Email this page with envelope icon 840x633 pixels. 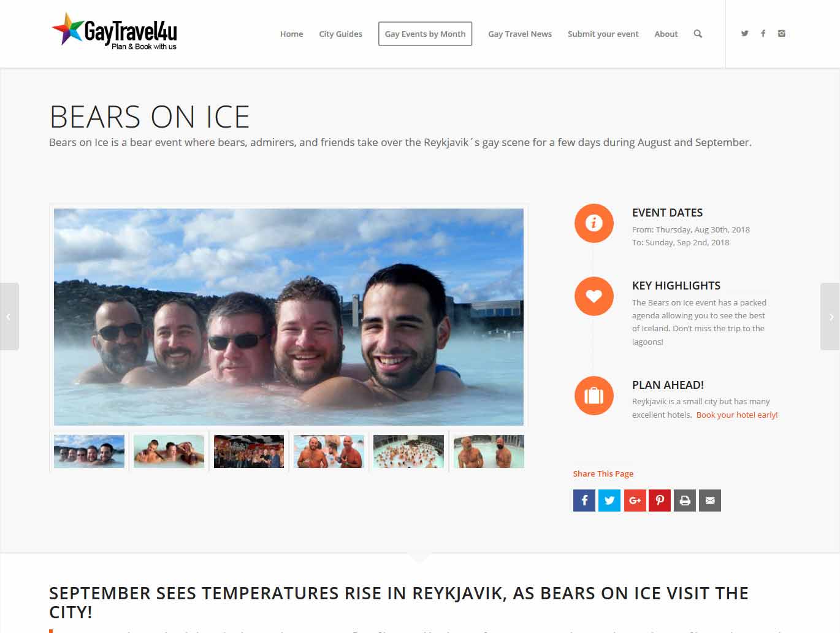(710, 501)
